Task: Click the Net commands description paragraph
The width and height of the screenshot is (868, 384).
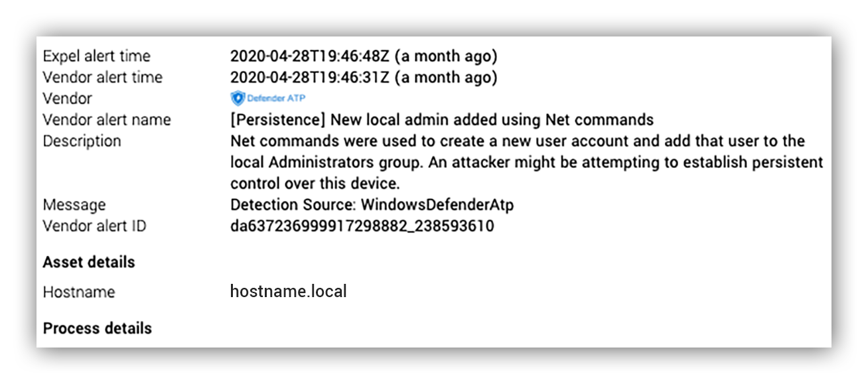Action: (x=526, y=162)
